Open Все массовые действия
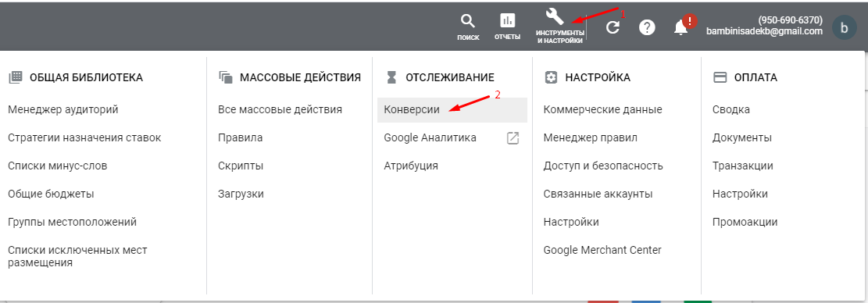Image resolution: width=868 pixels, height=303 pixels. pos(280,109)
